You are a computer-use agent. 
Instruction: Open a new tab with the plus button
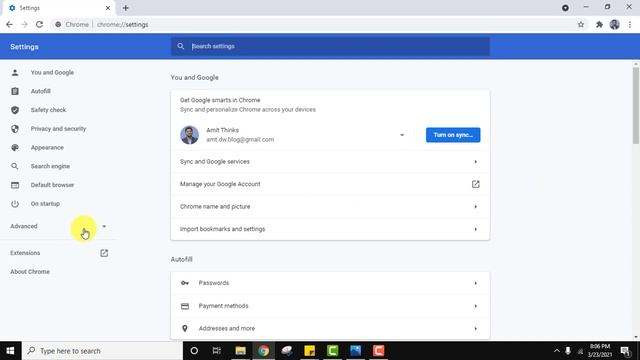pyautogui.click(x=126, y=8)
